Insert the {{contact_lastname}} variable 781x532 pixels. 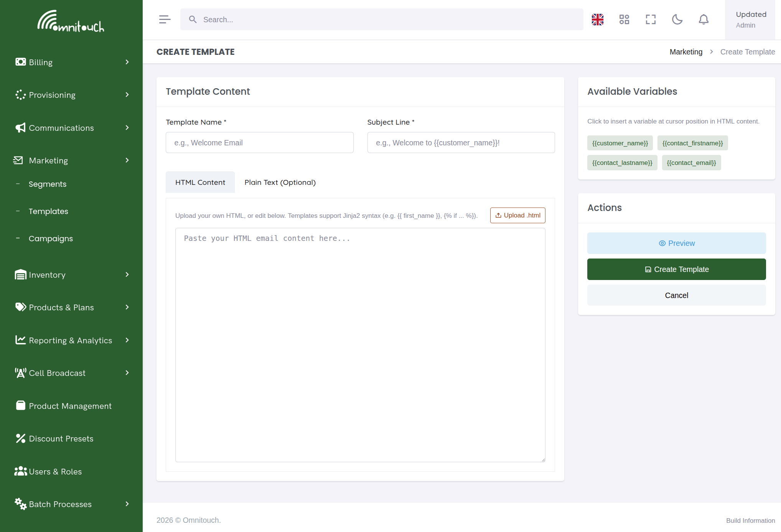[622, 163]
